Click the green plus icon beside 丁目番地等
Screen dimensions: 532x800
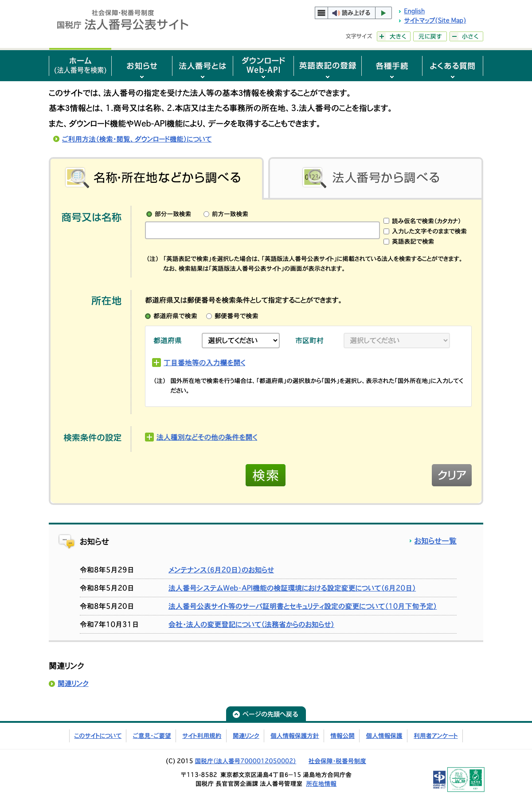[156, 363]
